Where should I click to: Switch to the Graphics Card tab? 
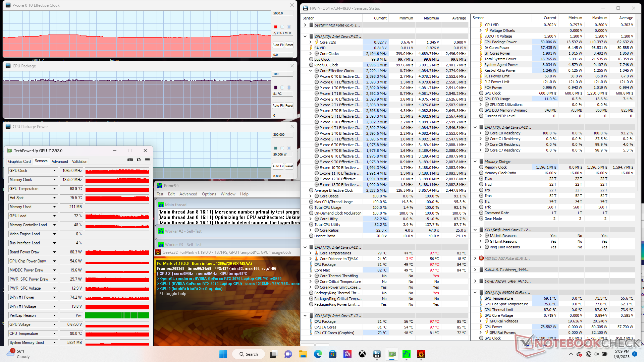tap(19, 161)
